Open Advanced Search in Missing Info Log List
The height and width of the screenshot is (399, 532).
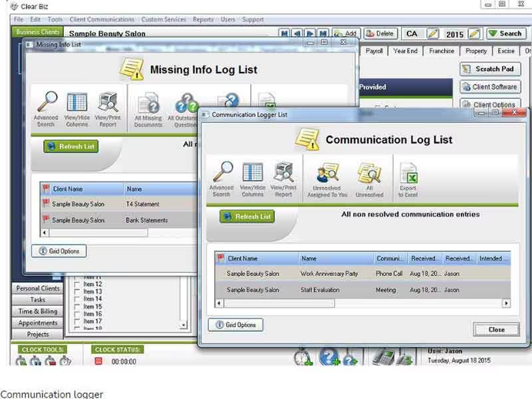[46, 109]
